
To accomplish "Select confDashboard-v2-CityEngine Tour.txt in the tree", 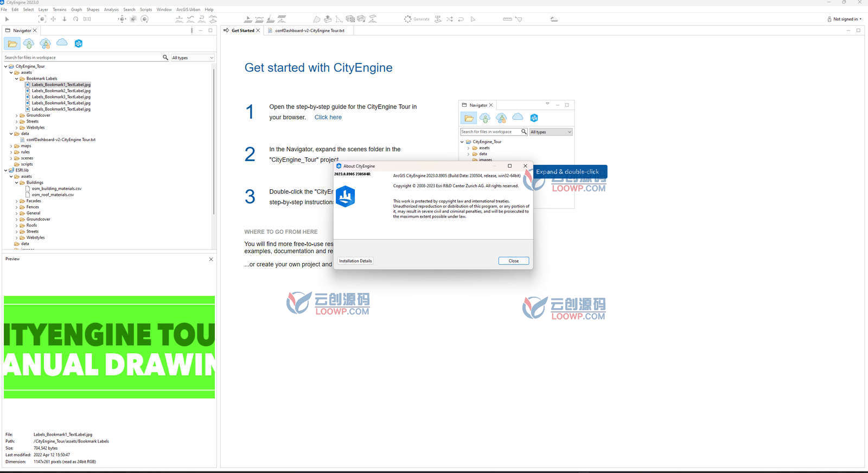I will pos(58,140).
